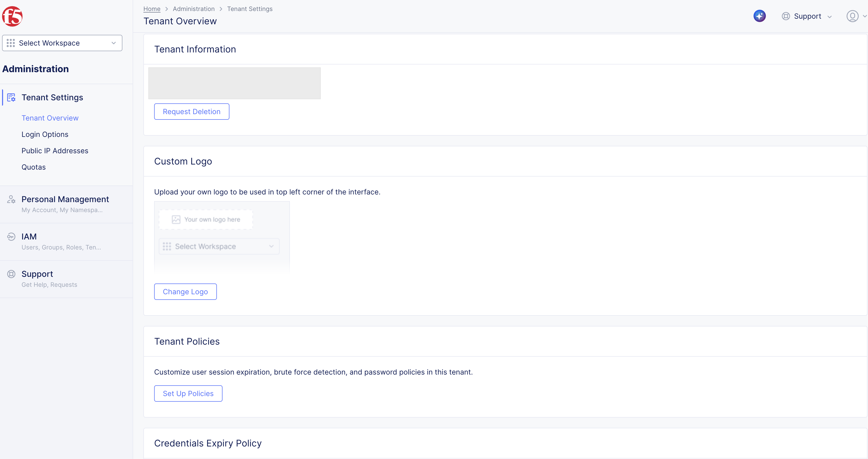The width and height of the screenshot is (868, 459).
Task: Open the Login Options page
Action: [x=45, y=134]
